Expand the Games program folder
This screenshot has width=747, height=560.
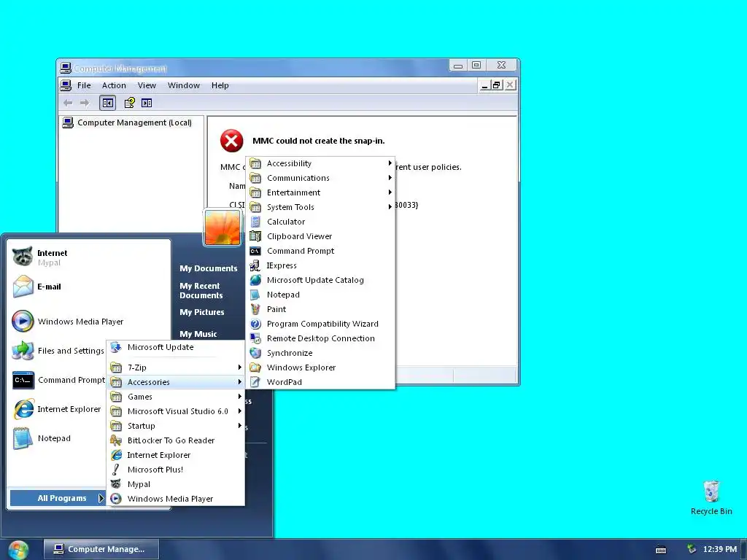point(175,397)
